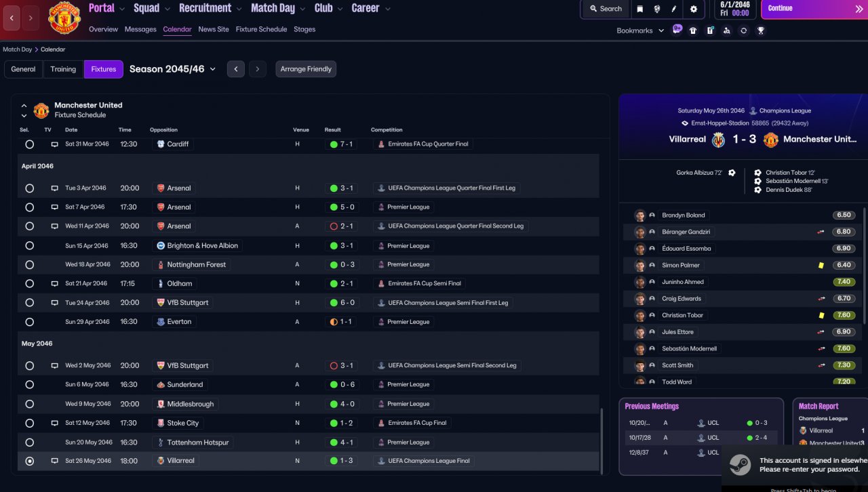
Task: Go to previous season arrow
Action: tap(235, 69)
